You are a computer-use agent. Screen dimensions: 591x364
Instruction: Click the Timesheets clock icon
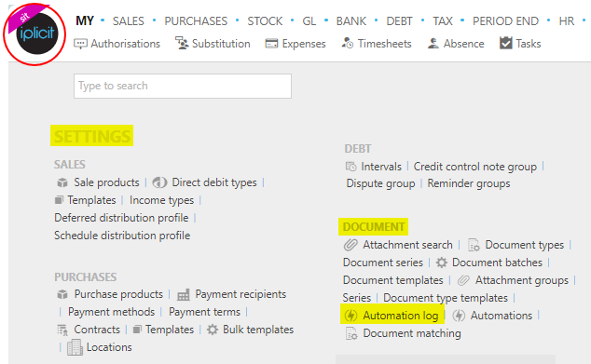pos(347,43)
